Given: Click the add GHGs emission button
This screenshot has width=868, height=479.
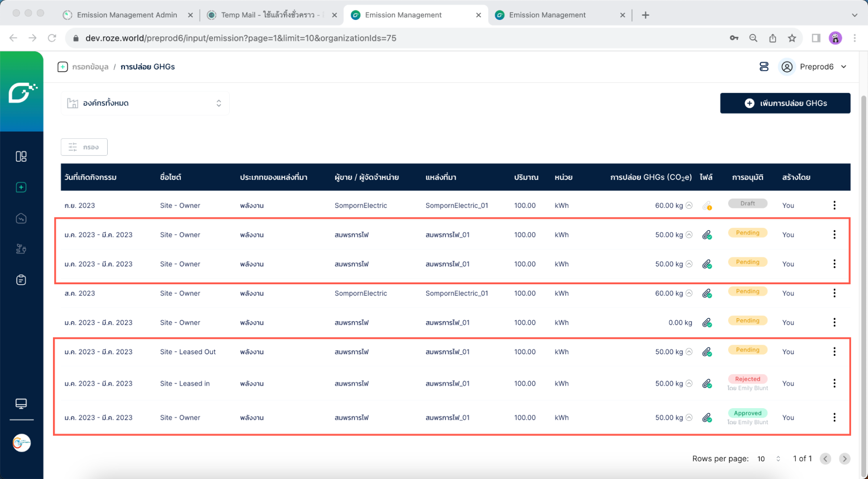Looking at the screenshot, I should (x=785, y=103).
